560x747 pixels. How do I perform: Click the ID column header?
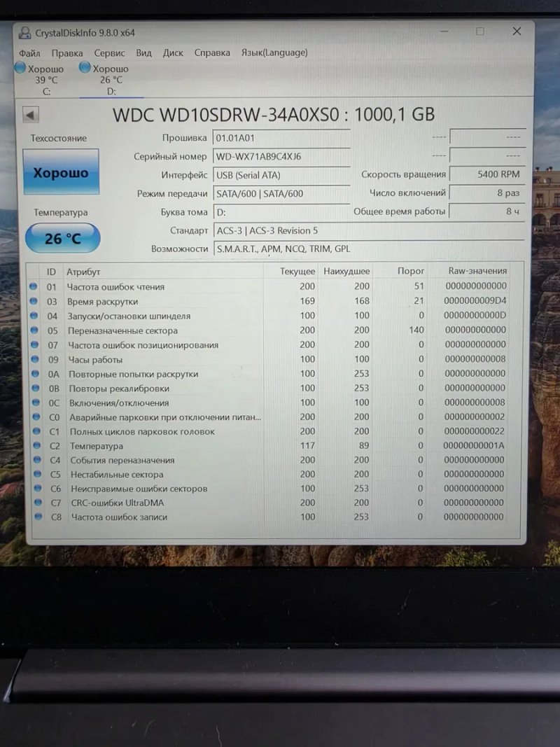(x=51, y=272)
